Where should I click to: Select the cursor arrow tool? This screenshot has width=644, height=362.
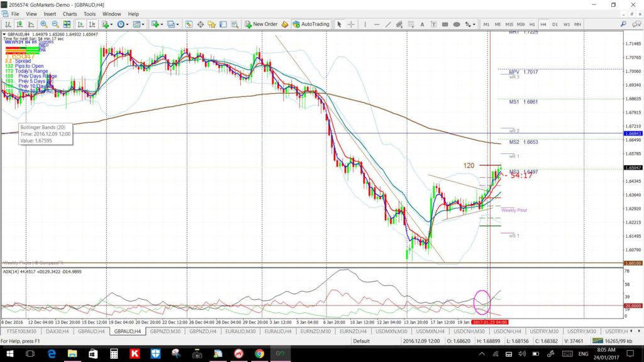(x=339, y=25)
